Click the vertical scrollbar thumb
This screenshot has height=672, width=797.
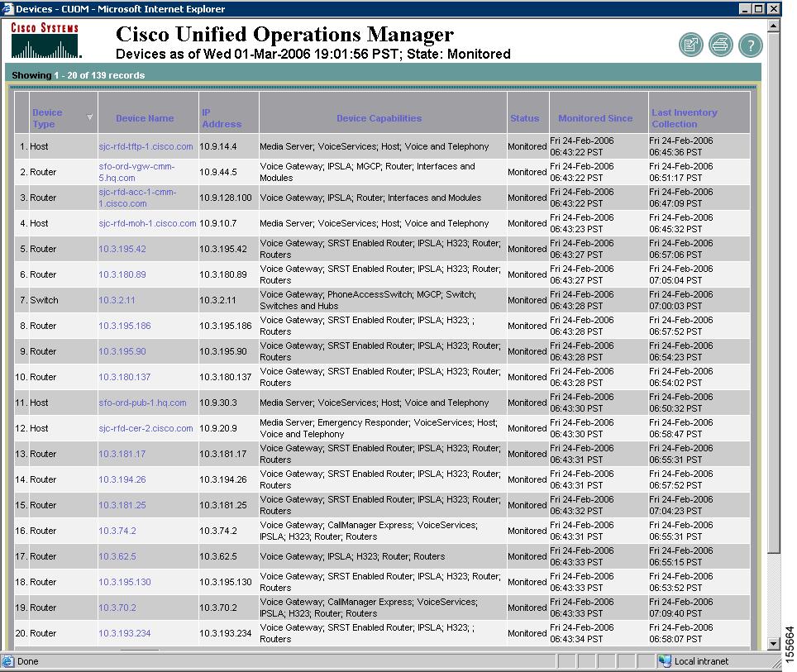pos(773,293)
